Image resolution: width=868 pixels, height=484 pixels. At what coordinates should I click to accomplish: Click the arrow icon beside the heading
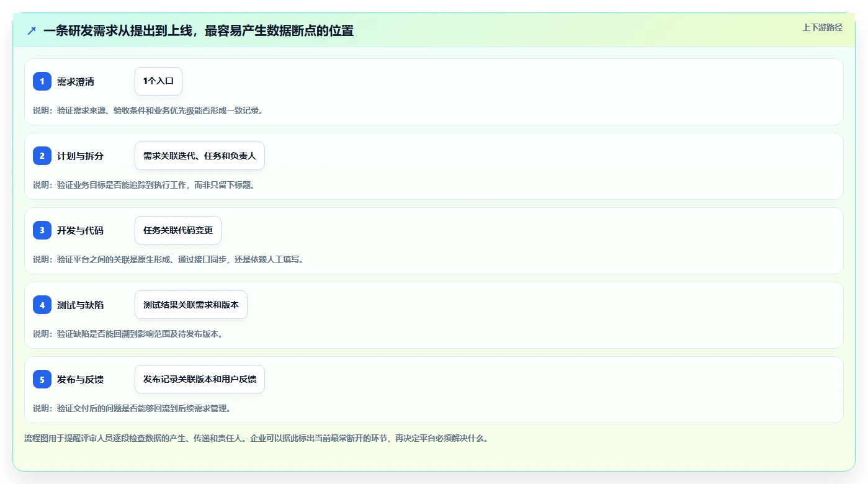click(32, 30)
